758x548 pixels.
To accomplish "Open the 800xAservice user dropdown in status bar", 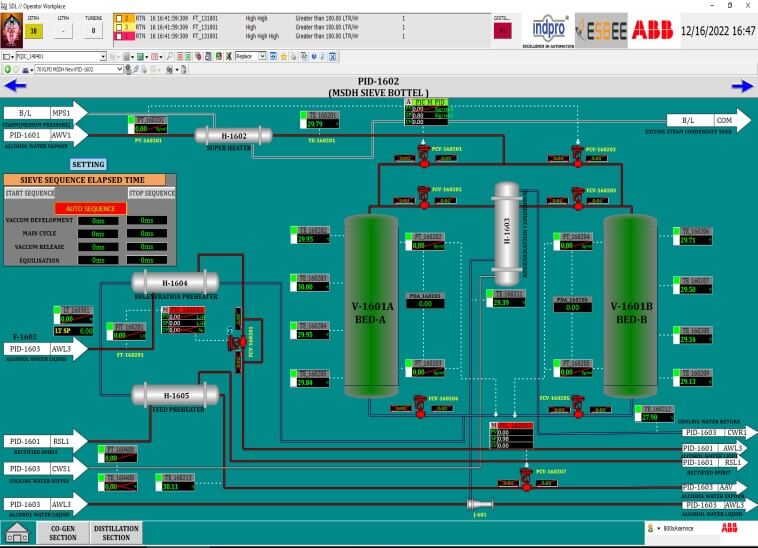I will [x=658, y=529].
